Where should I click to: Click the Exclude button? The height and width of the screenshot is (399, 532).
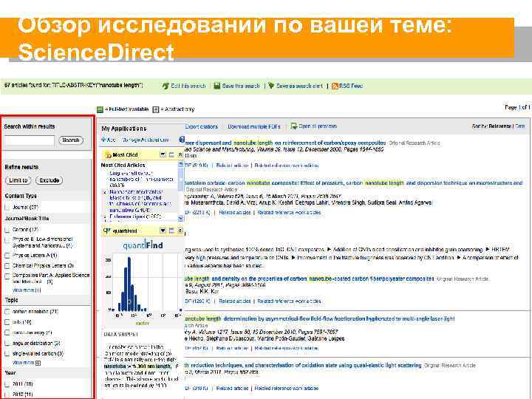50,180
